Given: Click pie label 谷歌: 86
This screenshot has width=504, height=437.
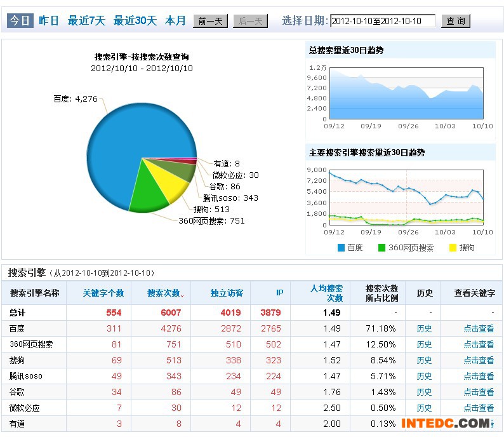Looking at the screenshot, I should (225, 187).
